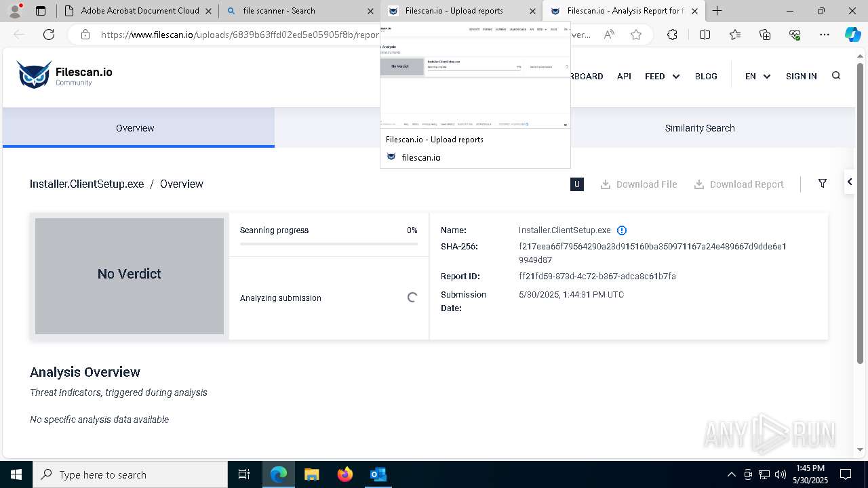Click the Analysis Overview heading
Viewport: 868px width, 488px height.
coord(85,372)
